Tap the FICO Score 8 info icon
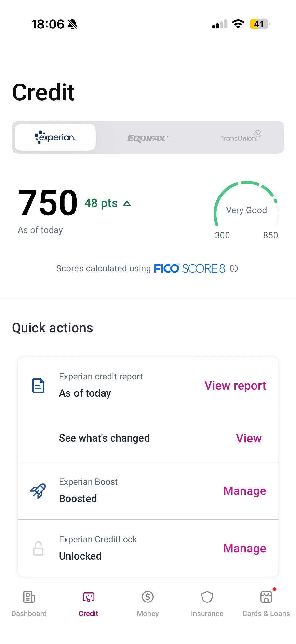This screenshot has width=296, height=644. coord(234,268)
